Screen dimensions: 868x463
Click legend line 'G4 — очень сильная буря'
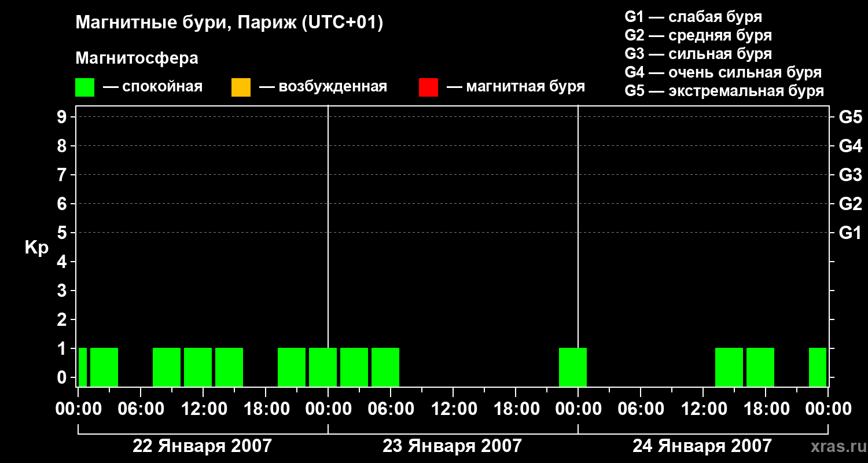click(723, 72)
